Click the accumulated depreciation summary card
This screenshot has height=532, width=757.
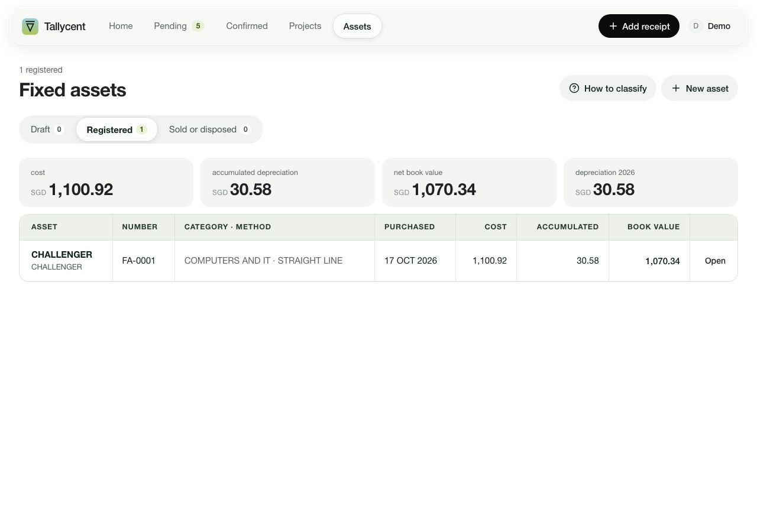click(x=287, y=183)
